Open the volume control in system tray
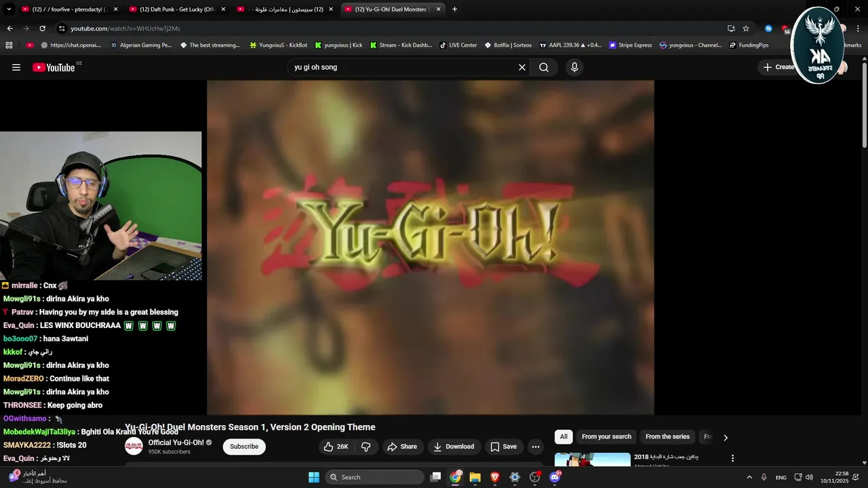The width and height of the screenshot is (868, 488). [x=809, y=477]
